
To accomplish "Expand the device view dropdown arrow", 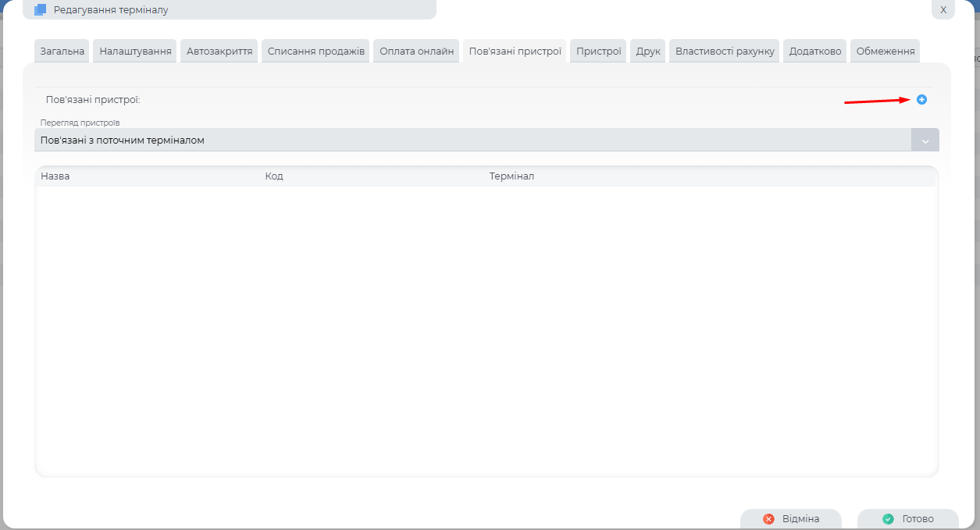I will click(925, 141).
